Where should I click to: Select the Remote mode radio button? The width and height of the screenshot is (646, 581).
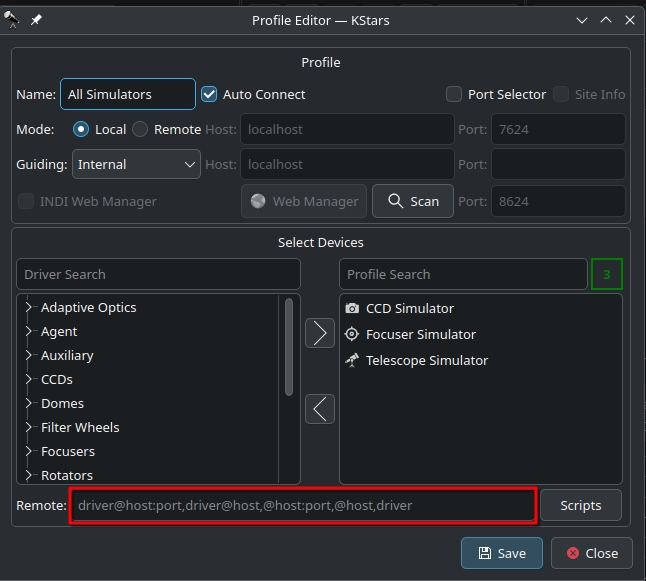pyautogui.click(x=140, y=129)
